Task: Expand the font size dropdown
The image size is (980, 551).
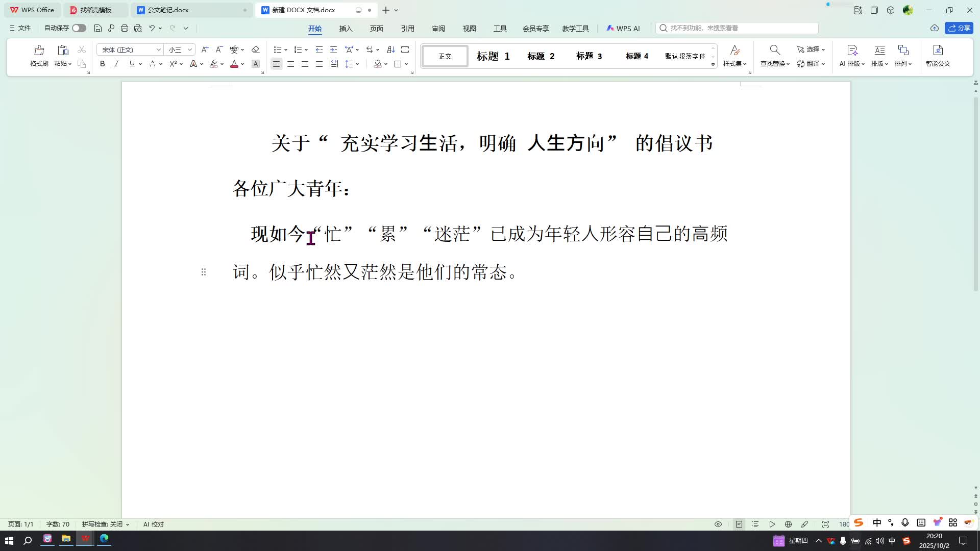Action: [x=188, y=49]
